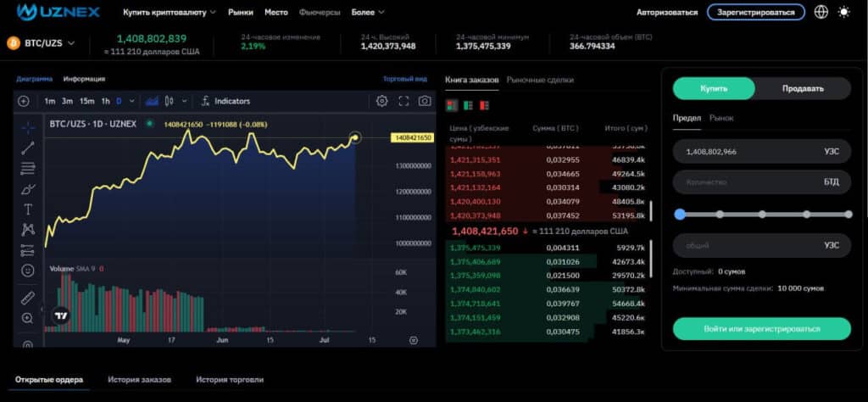Viewport: 868px width, 402px height.
Task: Switch to the Информация tab
Action: pos(84,79)
